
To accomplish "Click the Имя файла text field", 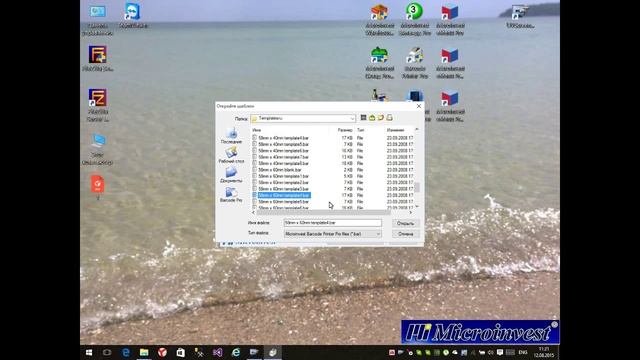I will tap(333, 223).
